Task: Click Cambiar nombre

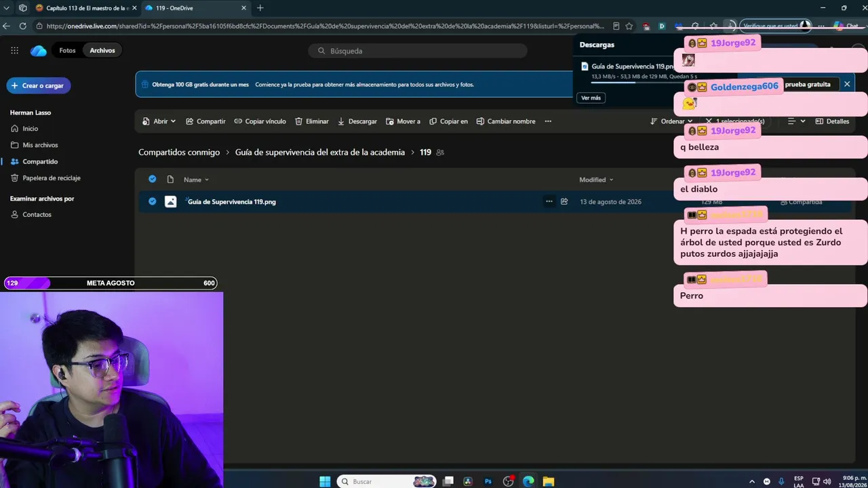Action: click(506, 121)
